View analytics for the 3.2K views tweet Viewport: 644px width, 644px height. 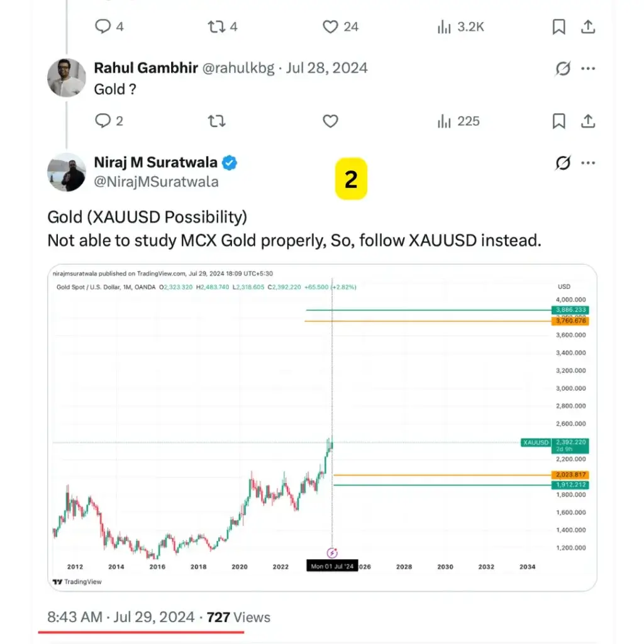click(x=445, y=26)
